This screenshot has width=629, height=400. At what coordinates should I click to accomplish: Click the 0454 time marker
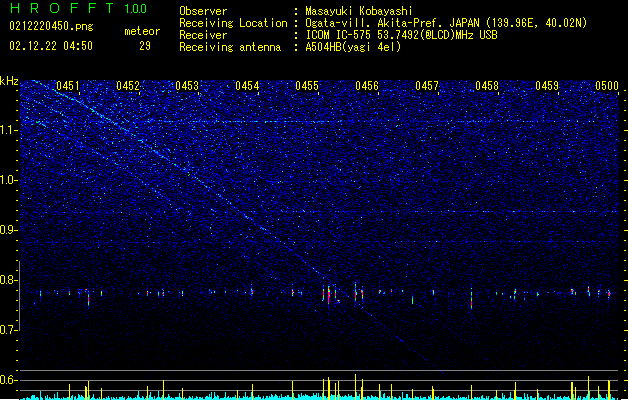pyautogui.click(x=247, y=86)
